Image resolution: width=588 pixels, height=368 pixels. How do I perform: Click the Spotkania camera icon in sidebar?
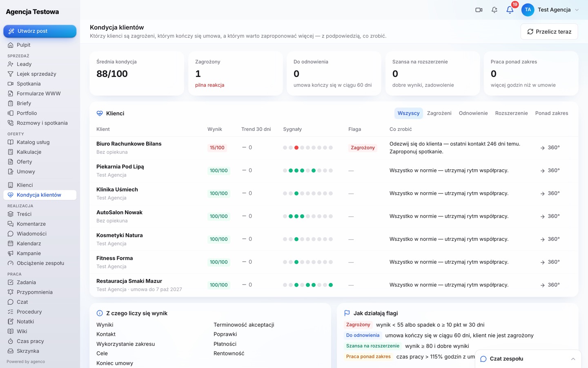(11, 84)
